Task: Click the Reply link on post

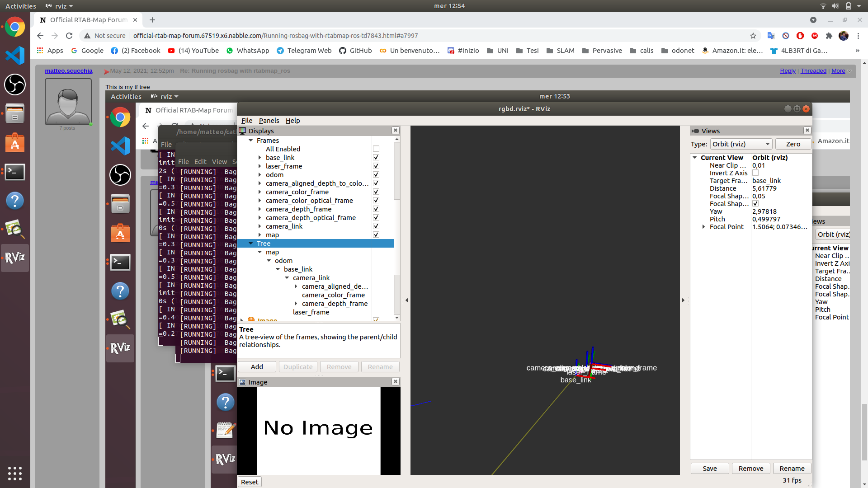Action: point(788,71)
